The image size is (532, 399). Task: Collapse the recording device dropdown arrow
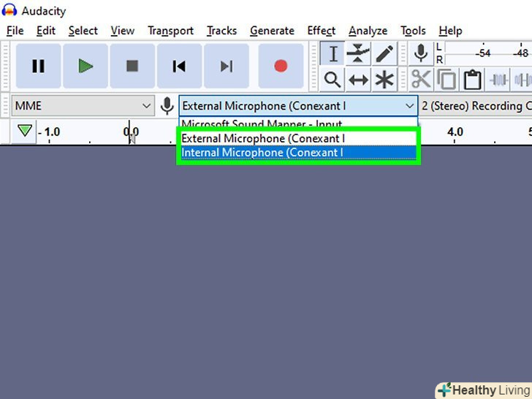pyautogui.click(x=409, y=106)
